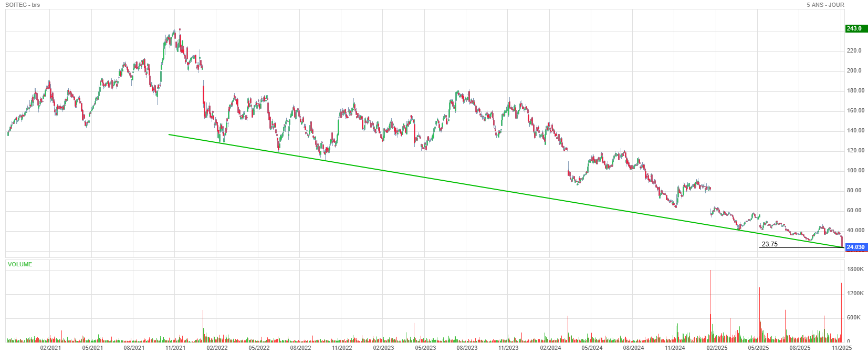The width and height of the screenshot is (868, 353).
Task: Click the 02/2021 date axis label
Action: pos(50,348)
